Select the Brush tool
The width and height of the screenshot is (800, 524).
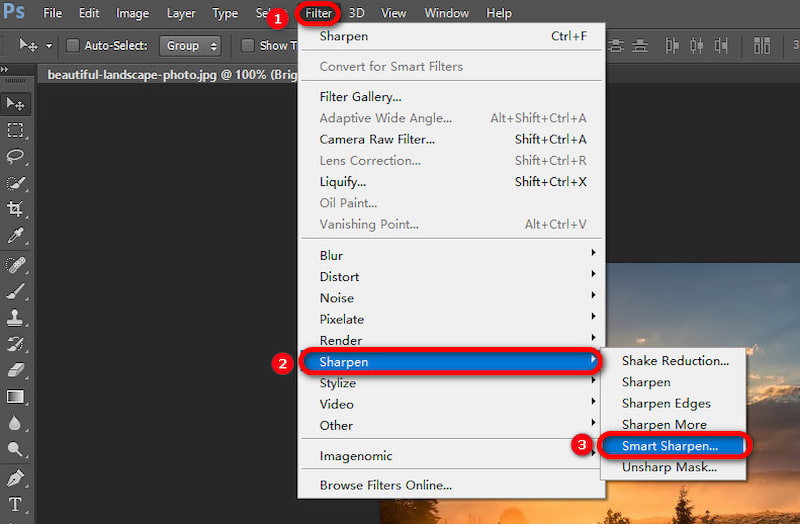pos(15,291)
